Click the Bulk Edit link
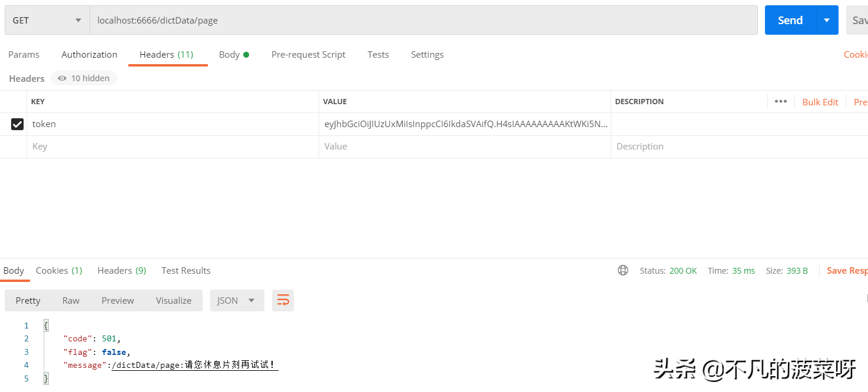The width and height of the screenshot is (868, 392). click(820, 102)
